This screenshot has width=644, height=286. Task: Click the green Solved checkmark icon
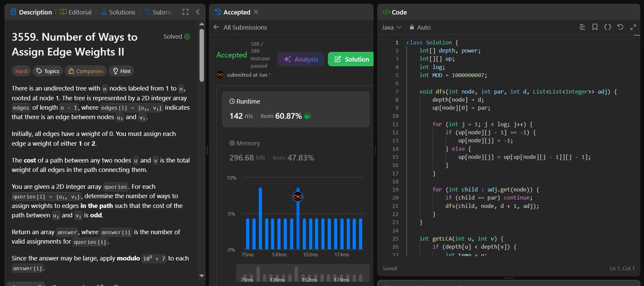tap(187, 37)
